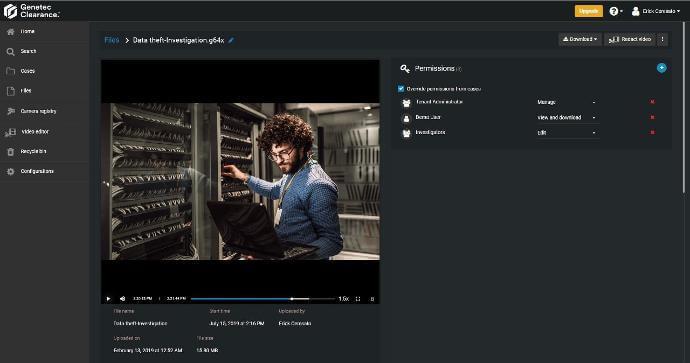Click the video progress seek bar
The image size is (690, 363).
263,299
